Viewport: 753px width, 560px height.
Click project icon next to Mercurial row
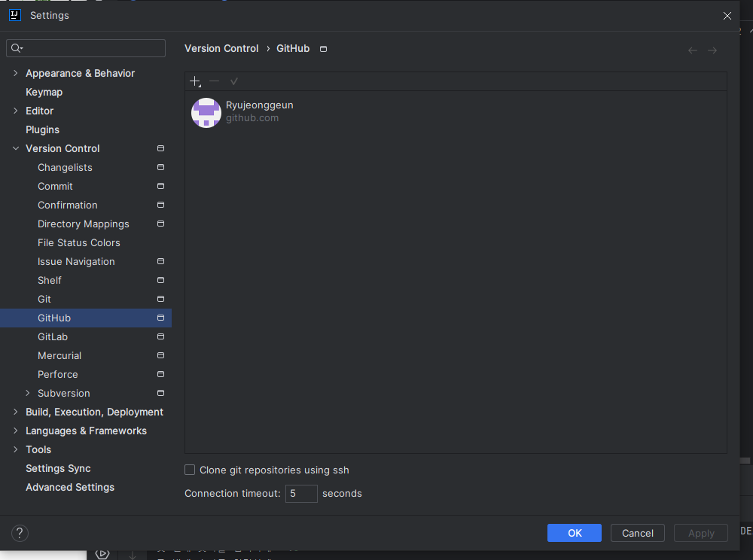[161, 355]
